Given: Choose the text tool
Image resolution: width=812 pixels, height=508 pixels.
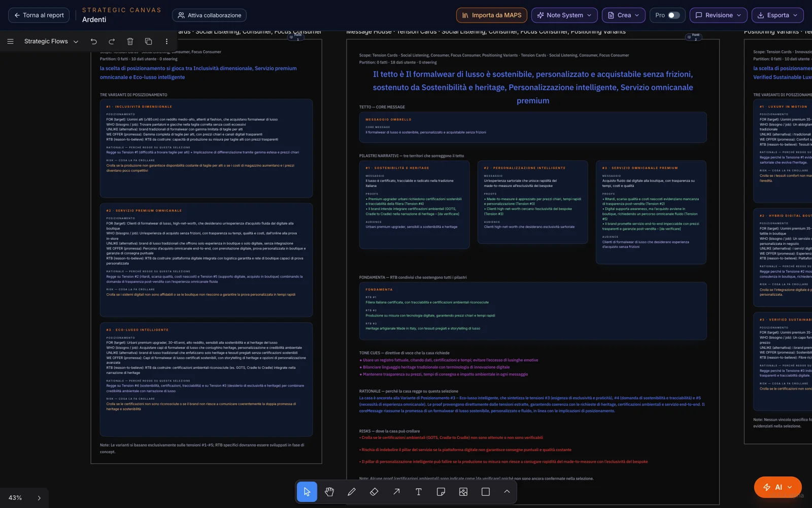Looking at the screenshot, I should [x=419, y=492].
